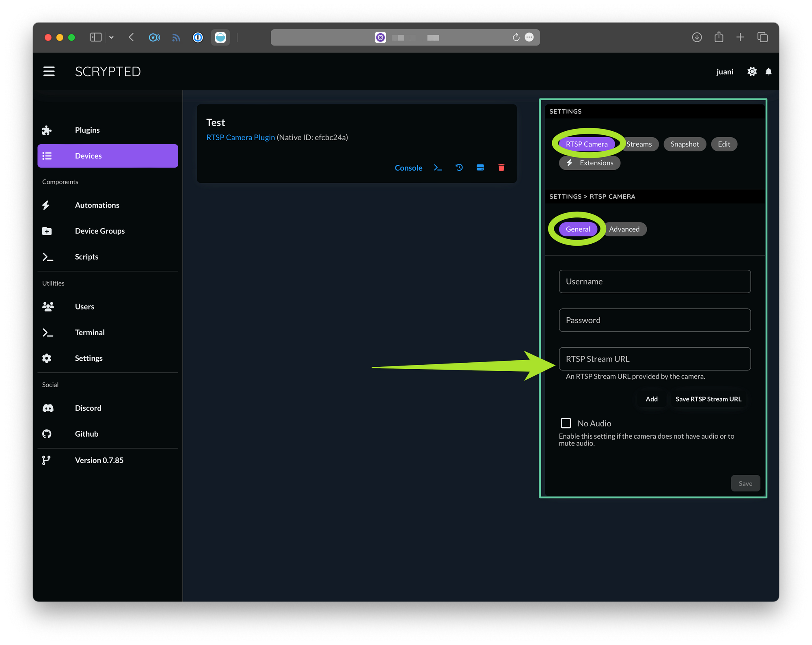Open the Users page

coord(108,307)
